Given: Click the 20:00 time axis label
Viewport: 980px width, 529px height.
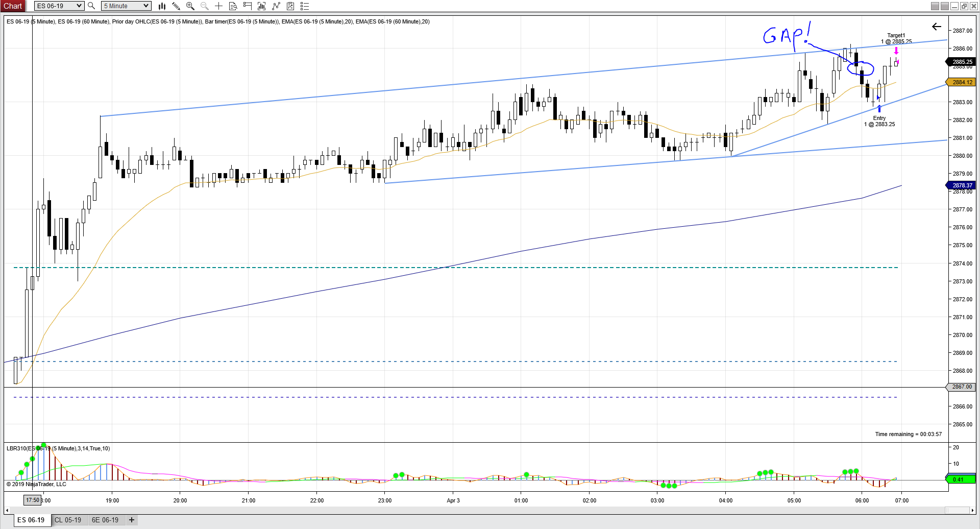Looking at the screenshot, I should tap(180, 500).
